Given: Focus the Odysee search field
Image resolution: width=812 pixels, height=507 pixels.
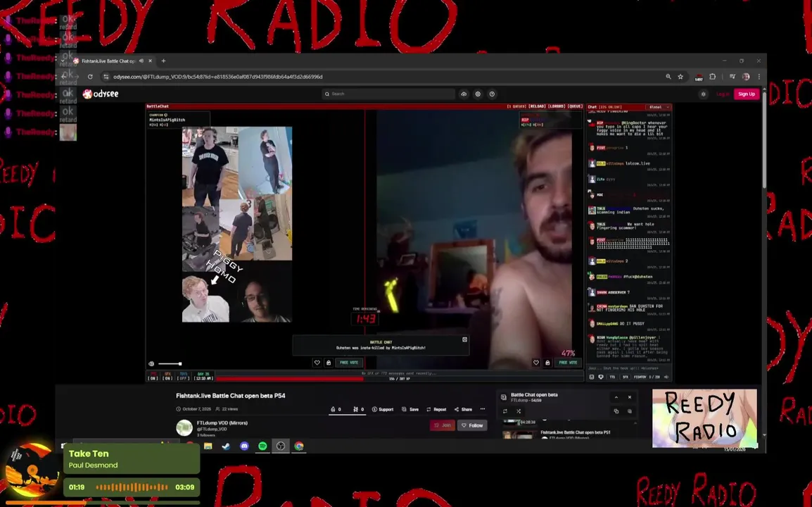Looking at the screenshot, I should click(x=388, y=94).
